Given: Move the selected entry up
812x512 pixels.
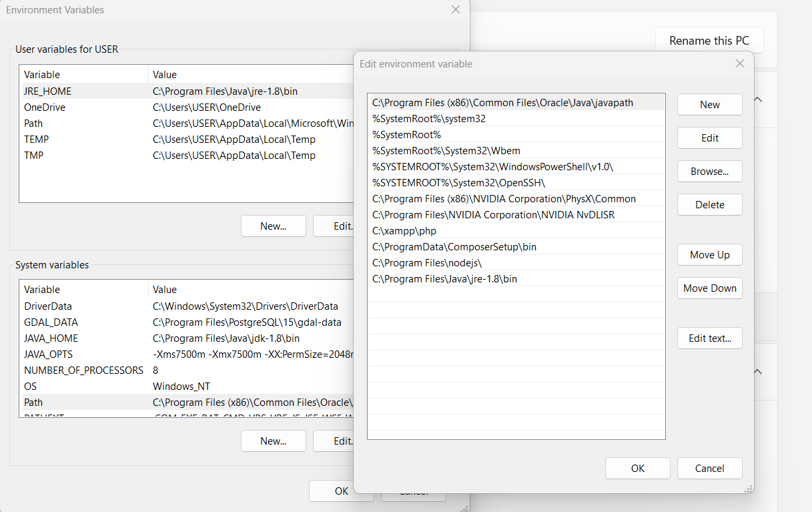Looking at the screenshot, I should pos(709,255).
